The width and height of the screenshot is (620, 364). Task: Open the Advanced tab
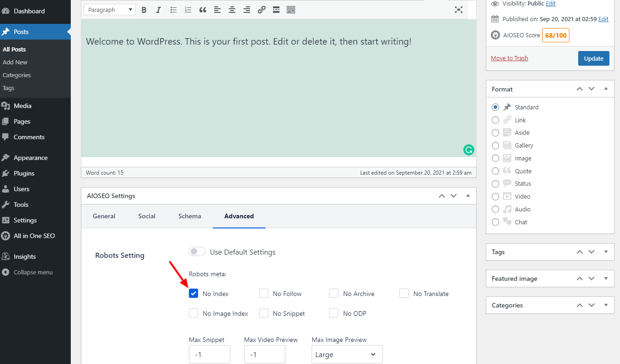click(x=239, y=216)
